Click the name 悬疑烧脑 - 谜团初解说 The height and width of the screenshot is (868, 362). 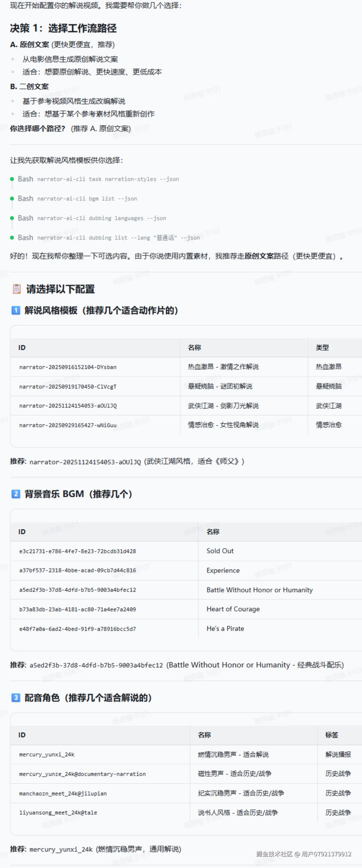(220, 386)
